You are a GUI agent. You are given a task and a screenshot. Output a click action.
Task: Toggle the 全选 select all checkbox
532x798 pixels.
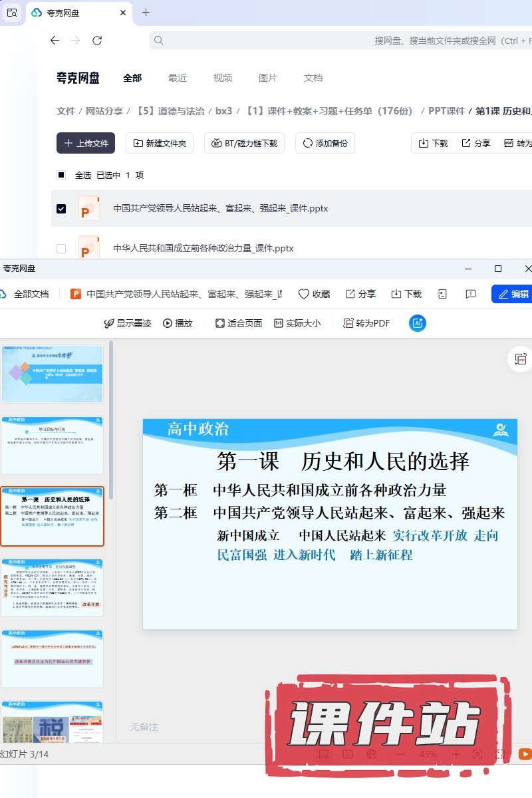coord(61,176)
